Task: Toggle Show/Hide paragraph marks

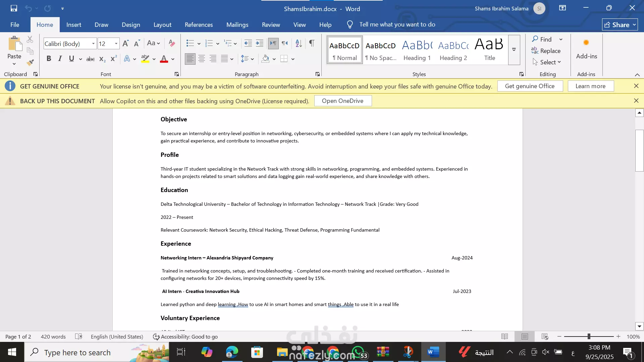Action: (x=312, y=43)
